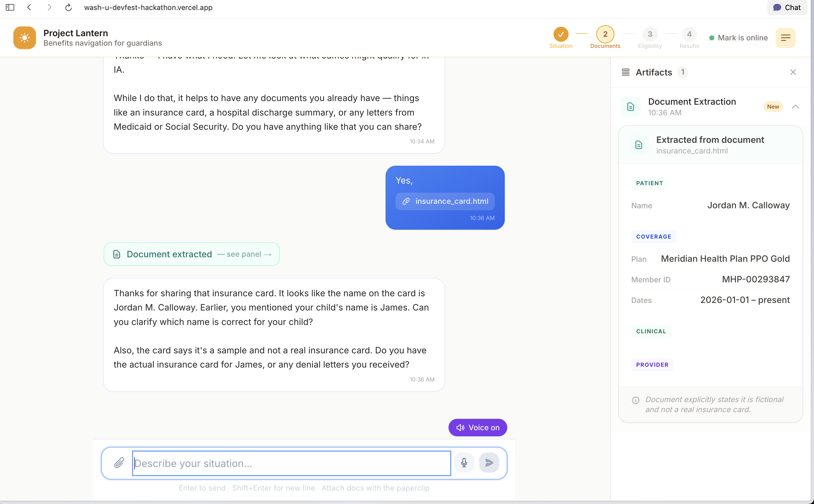The height and width of the screenshot is (504, 814).
Task: Click the Chat button at top right
Action: [x=787, y=7]
